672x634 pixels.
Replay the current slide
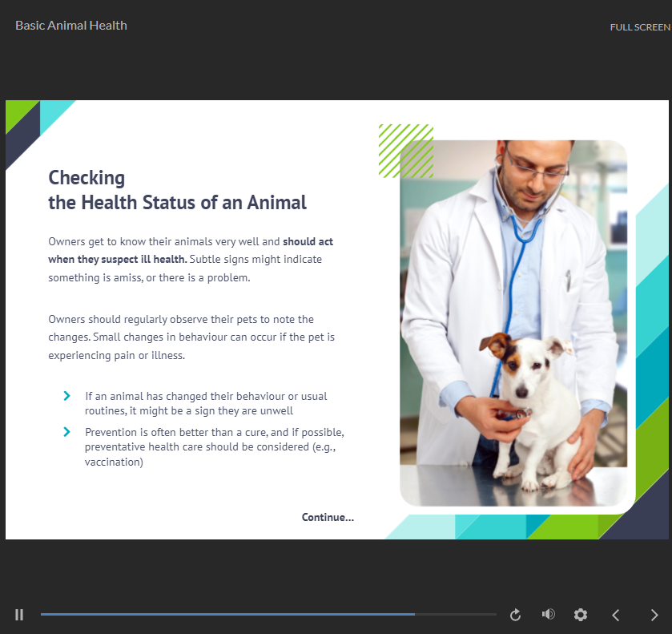(516, 615)
